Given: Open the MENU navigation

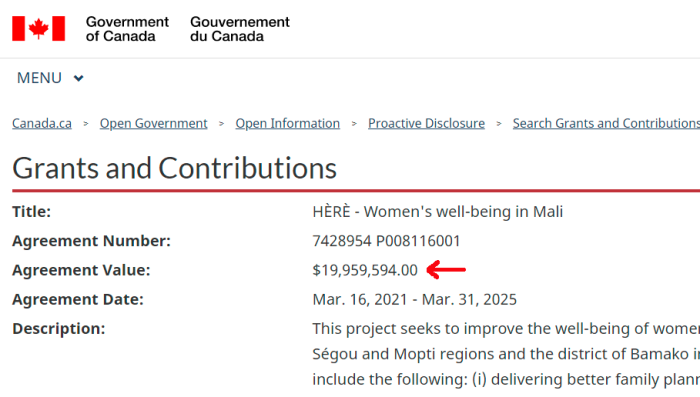Looking at the screenshot, I should [x=50, y=78].
